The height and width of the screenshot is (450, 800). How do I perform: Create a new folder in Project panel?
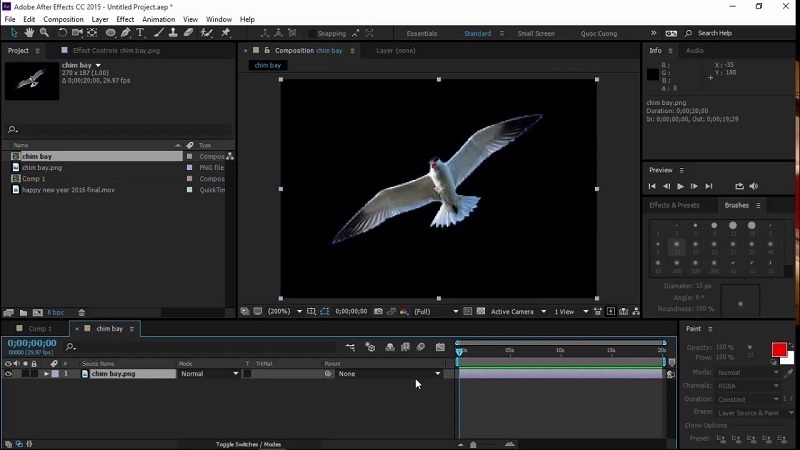[23, 313]
